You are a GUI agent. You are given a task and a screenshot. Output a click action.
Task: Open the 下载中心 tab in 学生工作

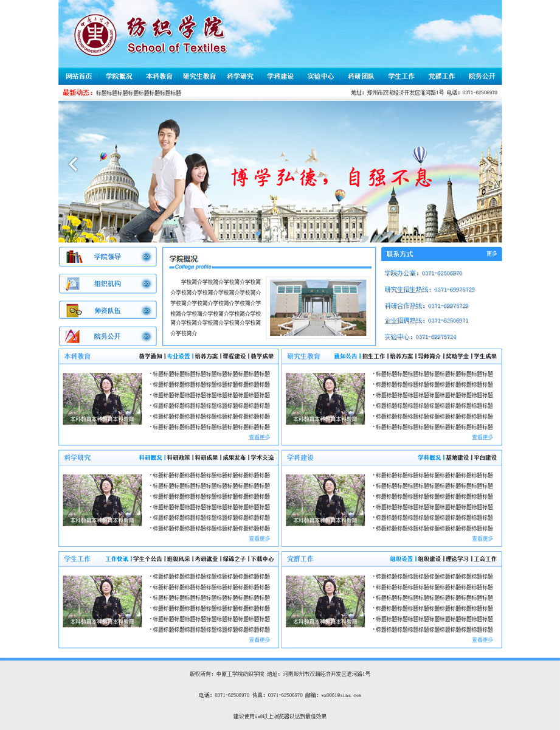[261, 559]
